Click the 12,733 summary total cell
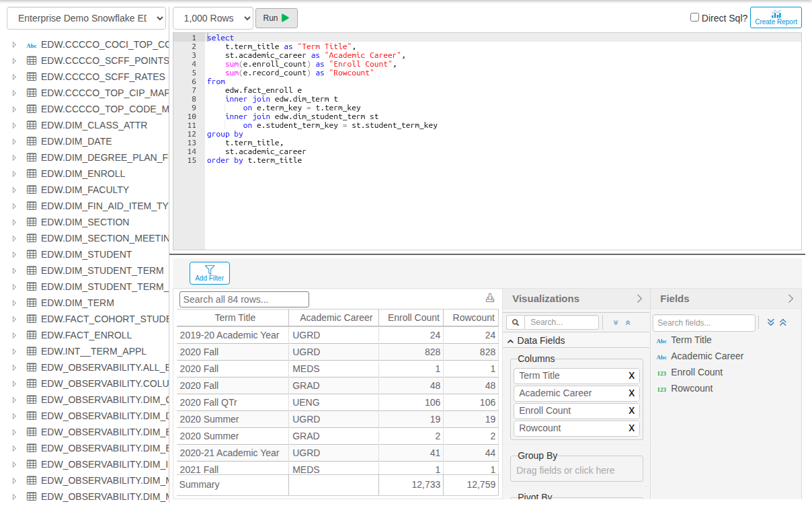Screen dimensions: 812x508 pyautogui.click(x=411, y=484)
